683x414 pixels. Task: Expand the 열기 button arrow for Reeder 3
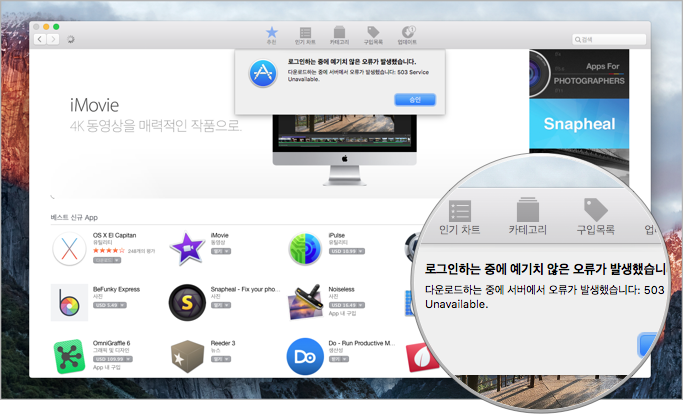(x=227, y=359)
